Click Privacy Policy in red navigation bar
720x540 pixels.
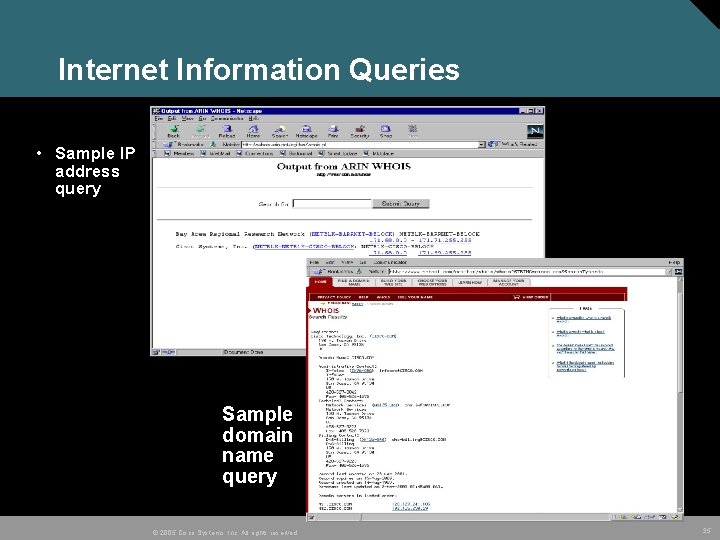click(x=334, y=297)
